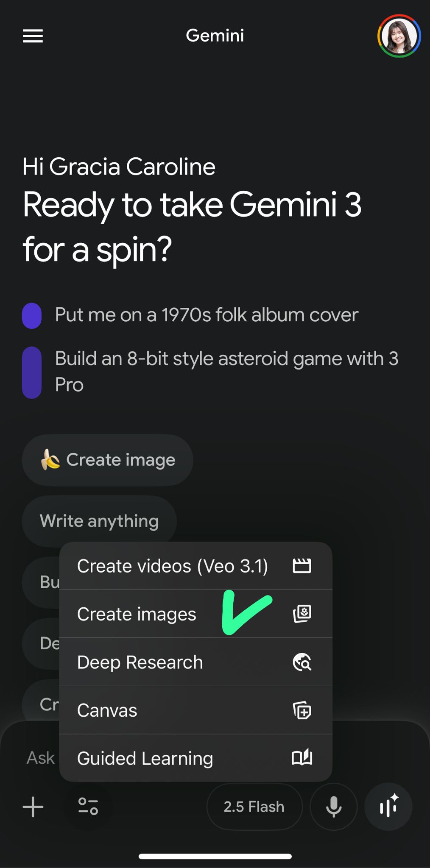430x868 pixels.
Task: Choose Guided Learning option
Action: (x=145, y=758)
